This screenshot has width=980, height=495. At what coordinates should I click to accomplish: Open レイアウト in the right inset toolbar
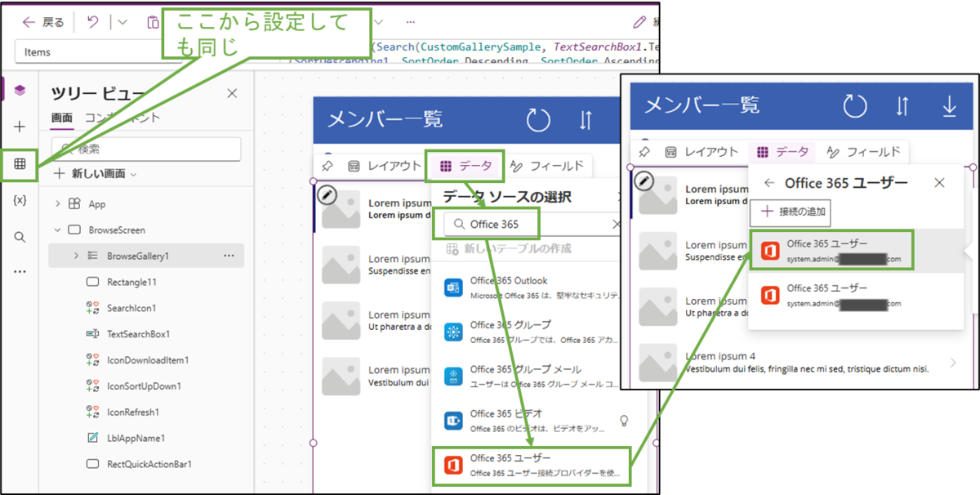(701, 151)
